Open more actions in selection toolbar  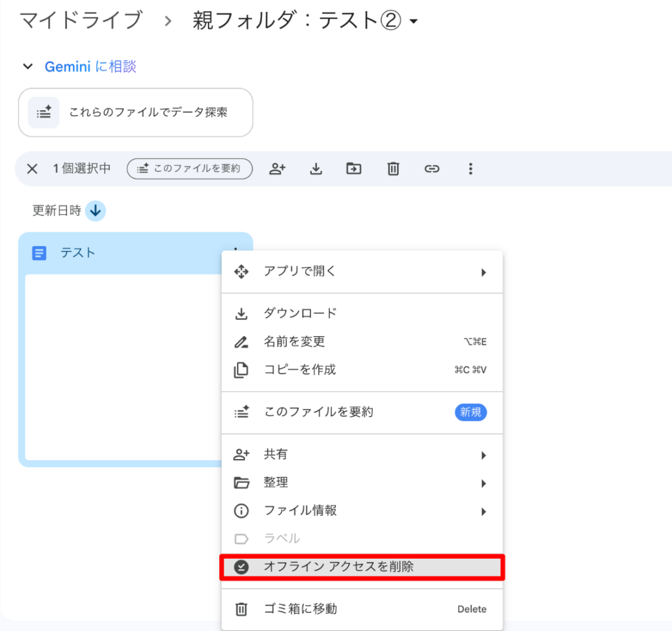pos(470,169)
